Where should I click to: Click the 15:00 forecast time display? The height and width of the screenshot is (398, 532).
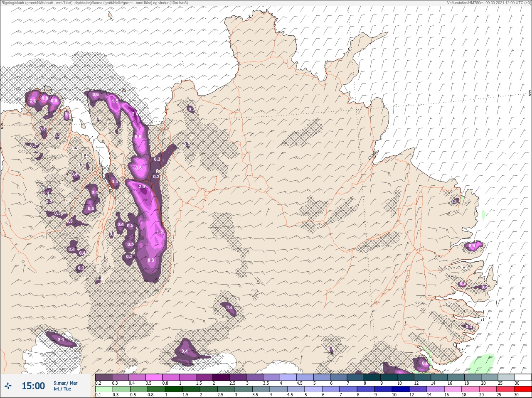pyautogui.click(x=33, y=386)
